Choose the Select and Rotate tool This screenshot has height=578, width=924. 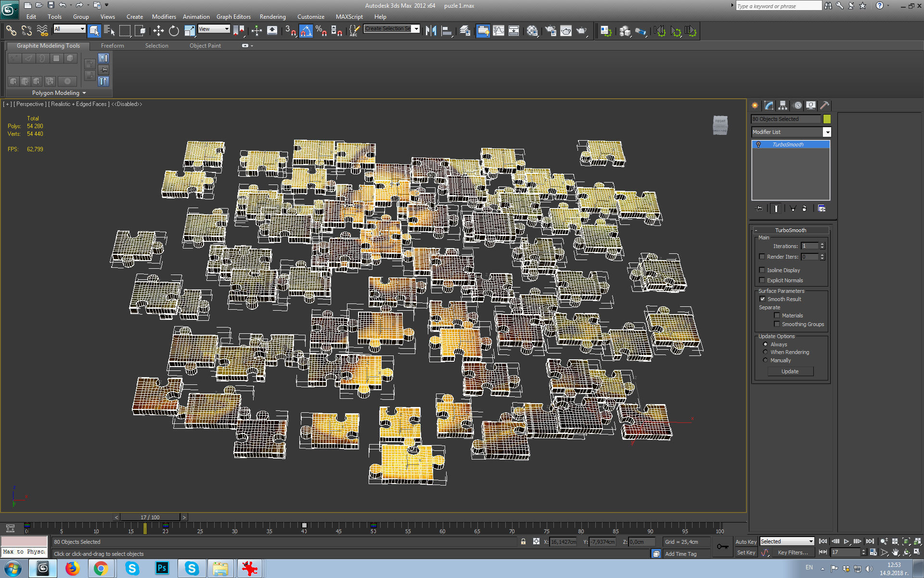174,31
